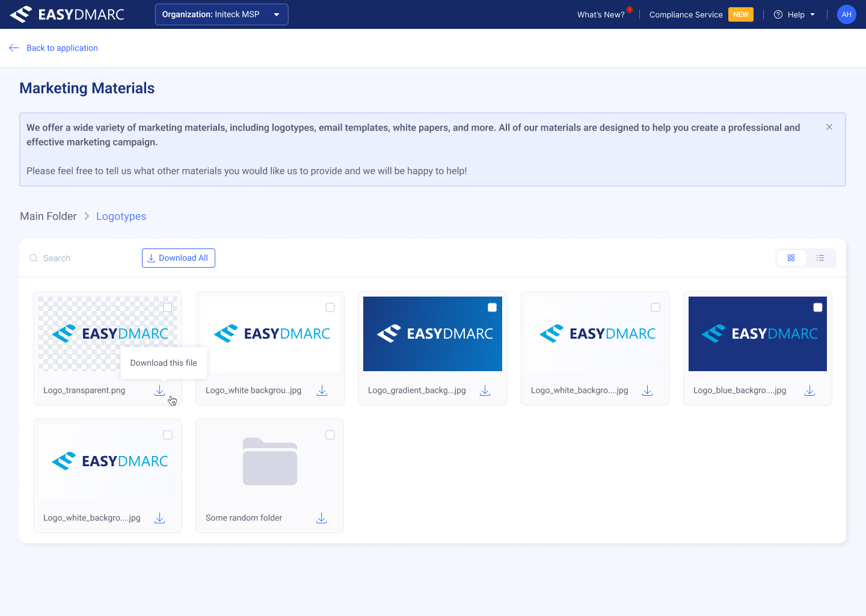The image size is (866, 616).
Task: Download Logo_white backgrou..jpg file
Action: pos(322,391)
